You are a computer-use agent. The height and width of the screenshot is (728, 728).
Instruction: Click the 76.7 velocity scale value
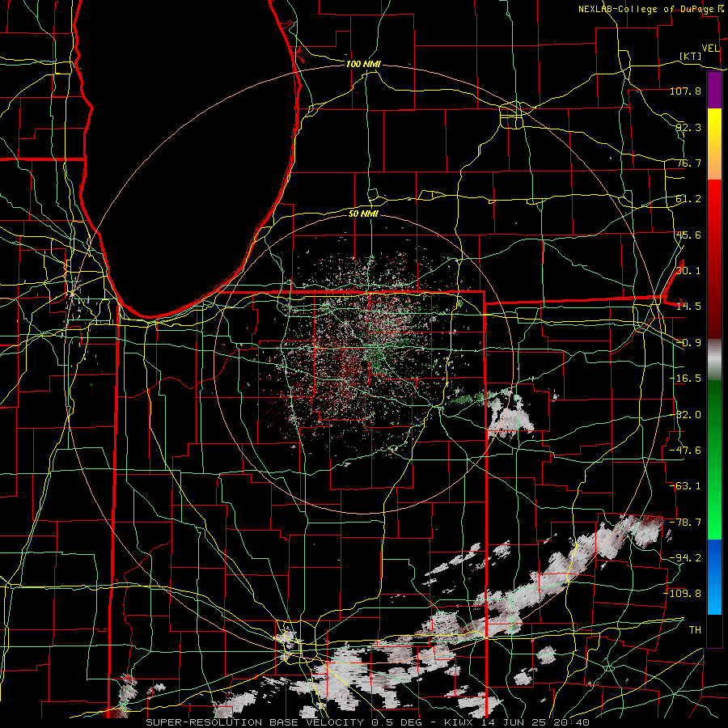688,163
